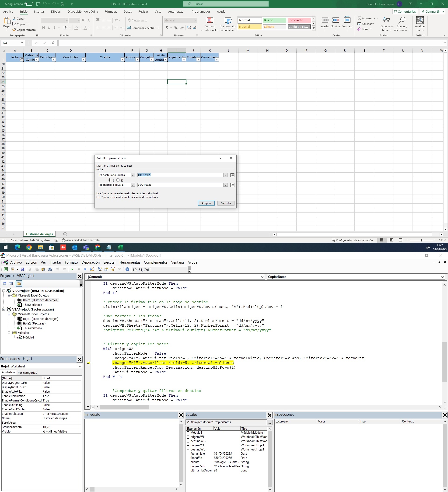This screenshot has height=492, width=448.
Task: Select the Y (and) radio button
Action: [109, 180]
